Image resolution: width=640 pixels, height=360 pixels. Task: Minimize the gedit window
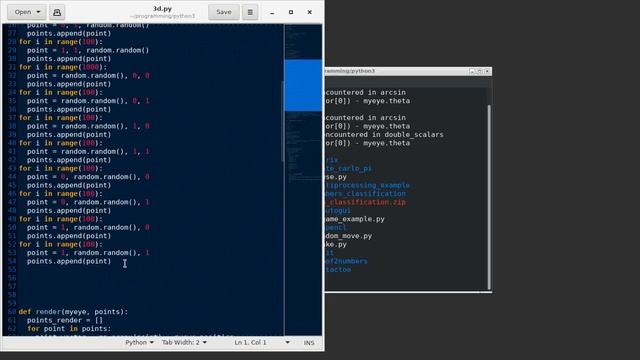(x=272, y=12)
